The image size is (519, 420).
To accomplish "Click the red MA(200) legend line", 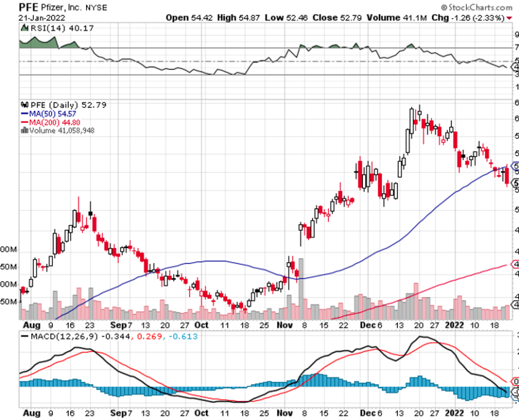I will (x=25, y=122).
